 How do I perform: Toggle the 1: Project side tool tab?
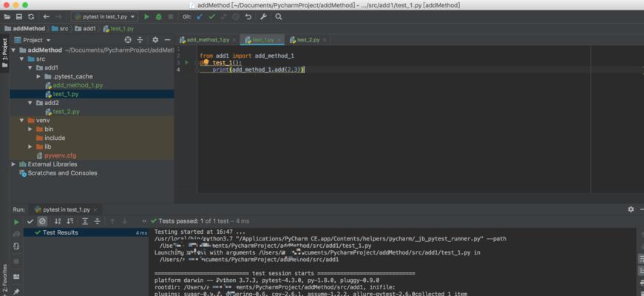point(5,54)
